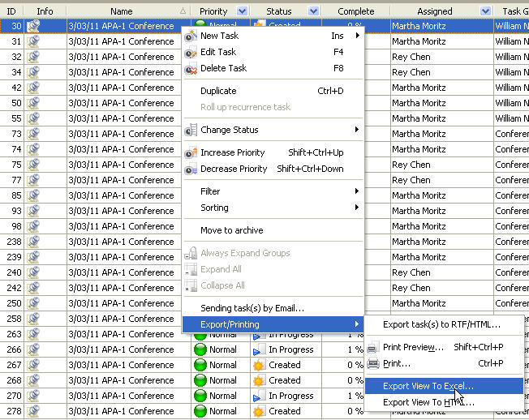The image size is (529, 420).
Task: Click the Edit Task pencil icon
Action: coord(191,53)
